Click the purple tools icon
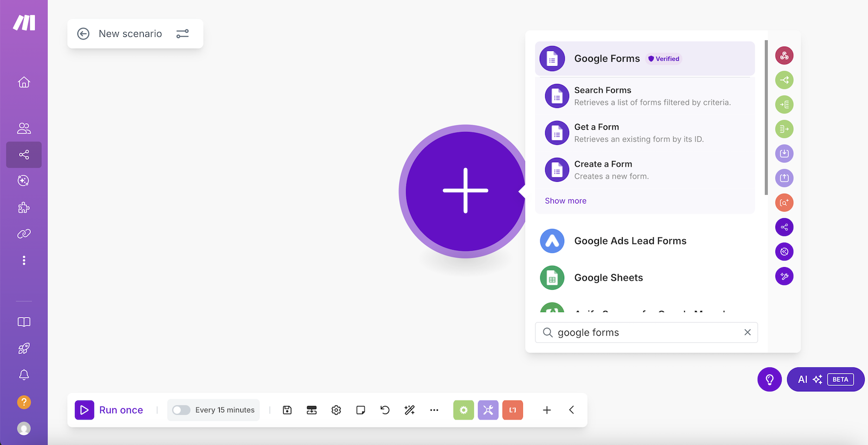 click(488, 410)
